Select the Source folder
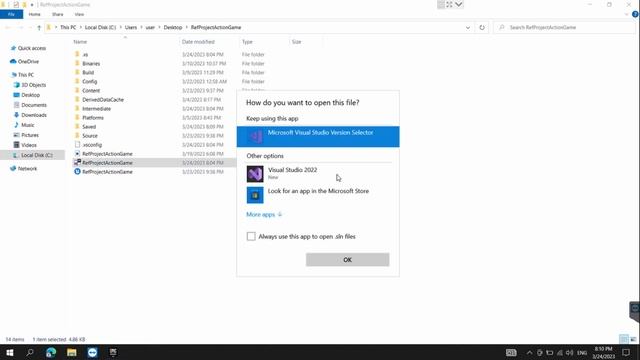 (x=89, y=136)
